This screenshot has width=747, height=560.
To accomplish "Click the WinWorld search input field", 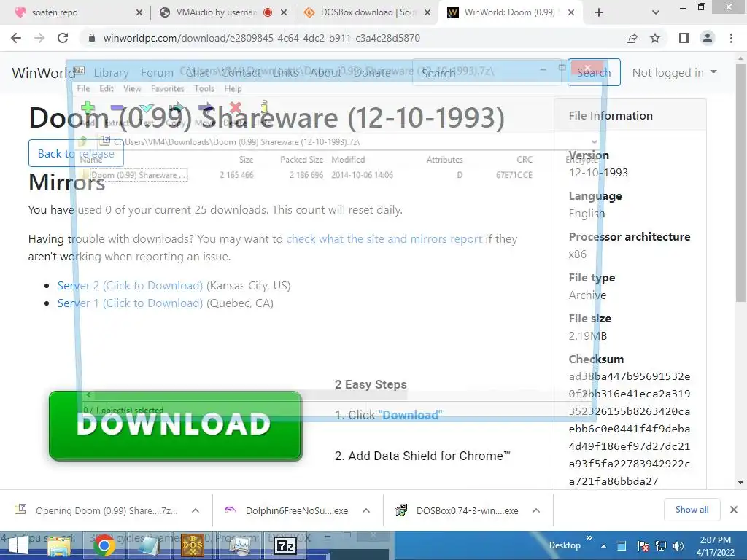I will click(x=487, y=73).
